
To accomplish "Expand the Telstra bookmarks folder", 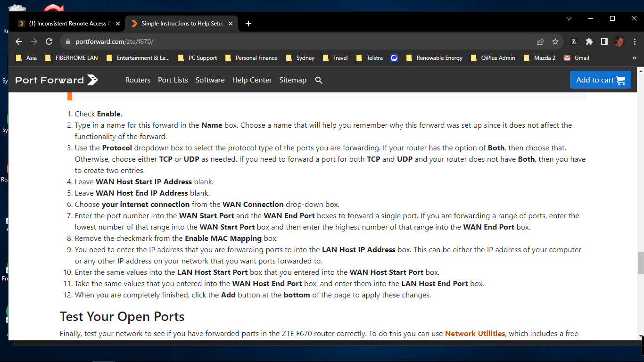I will point(370,58).
